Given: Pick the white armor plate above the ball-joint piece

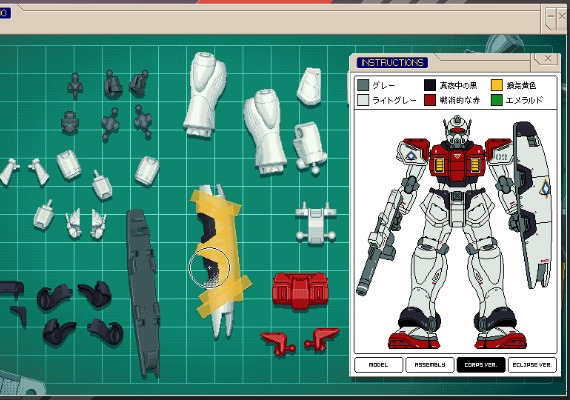Looking at the screenshot, I should click(309, 87).
